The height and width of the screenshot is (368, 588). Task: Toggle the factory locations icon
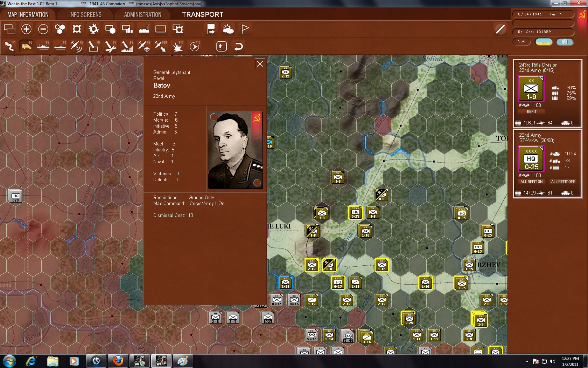click(x=144, y=29)
